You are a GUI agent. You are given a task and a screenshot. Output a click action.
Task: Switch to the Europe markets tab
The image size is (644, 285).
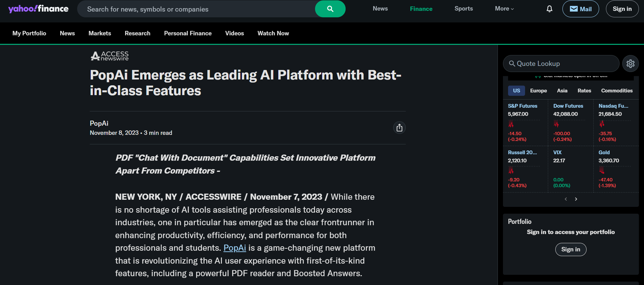[538, 91]
